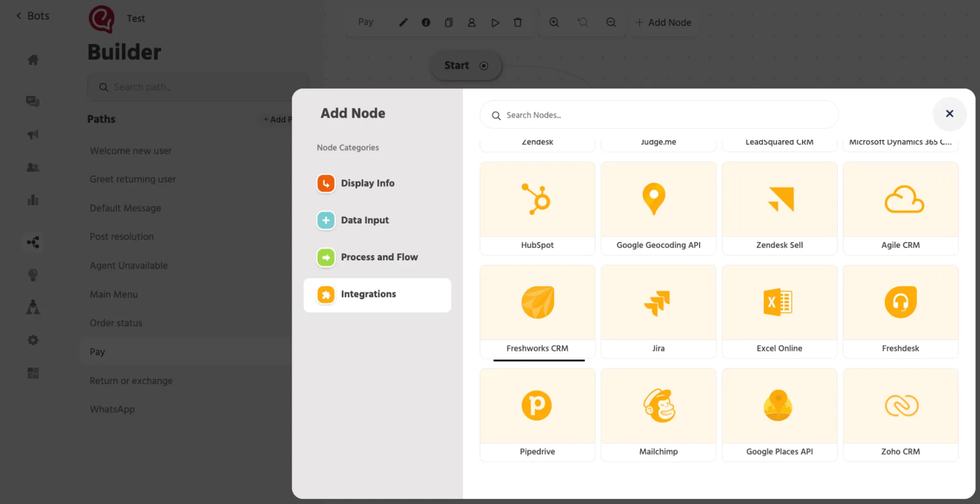The image size is (980, 504).
Task: Select the Agile CRM cloud node
Action: click(901, 208)
